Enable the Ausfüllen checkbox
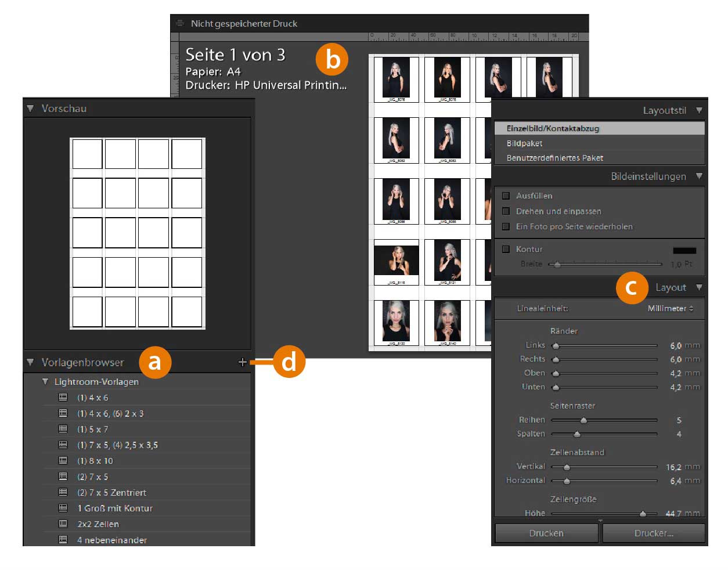The width and height of the screenshot is (728, 570). point(506,196)
